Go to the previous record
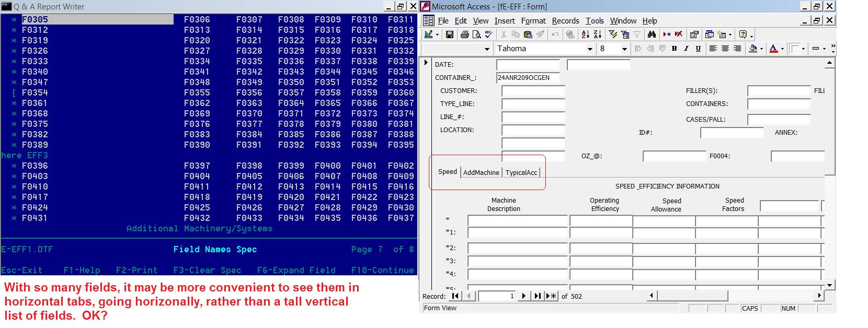868x328 pixels. tap(469, 296)
